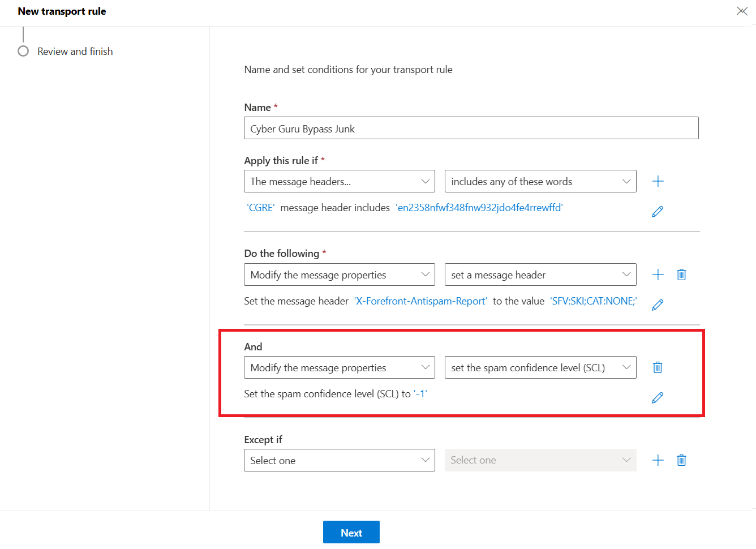
Task: Open 'Modify the message properties' dropdown under And
Action: 340,367
